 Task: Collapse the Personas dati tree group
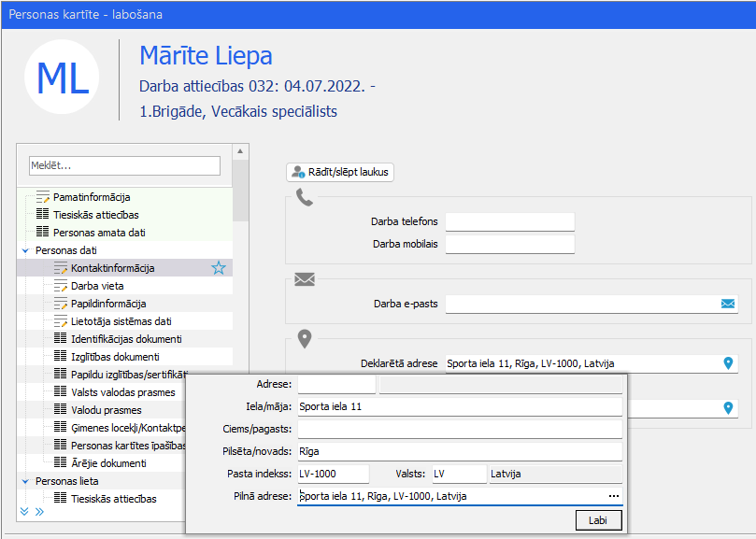(25, 250)
